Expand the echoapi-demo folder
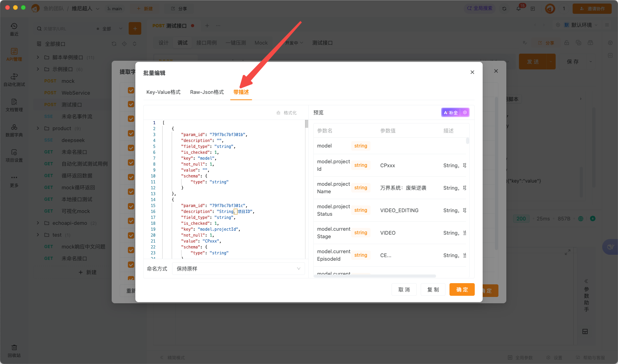Screen dimensions: 618x364 (38, 223)
